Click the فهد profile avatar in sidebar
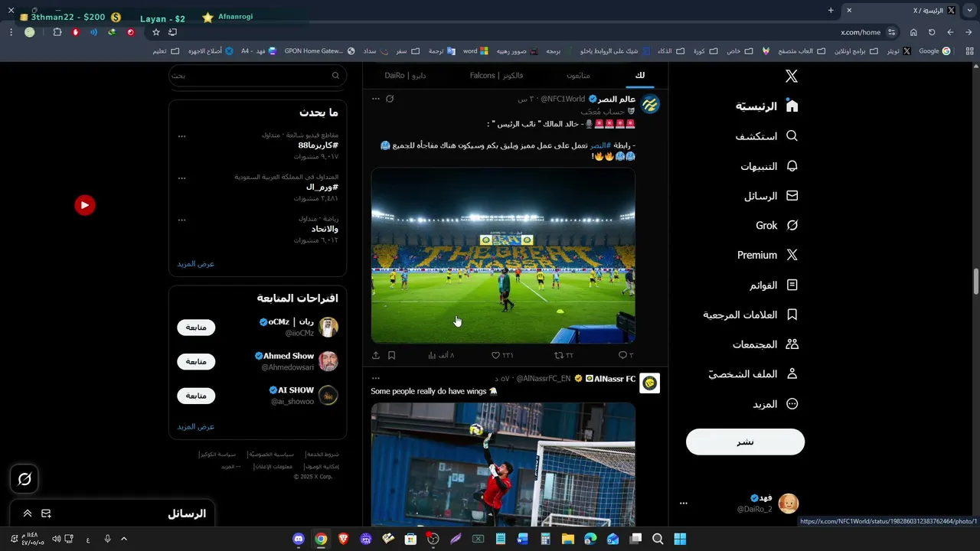Image resolution: width=980 pixels, height=551 pixels. coord(789,504)
